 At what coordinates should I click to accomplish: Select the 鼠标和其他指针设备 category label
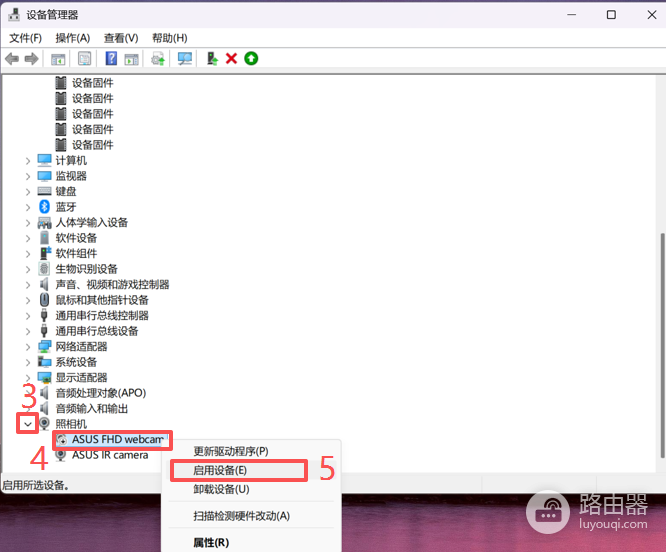point(102,300)
